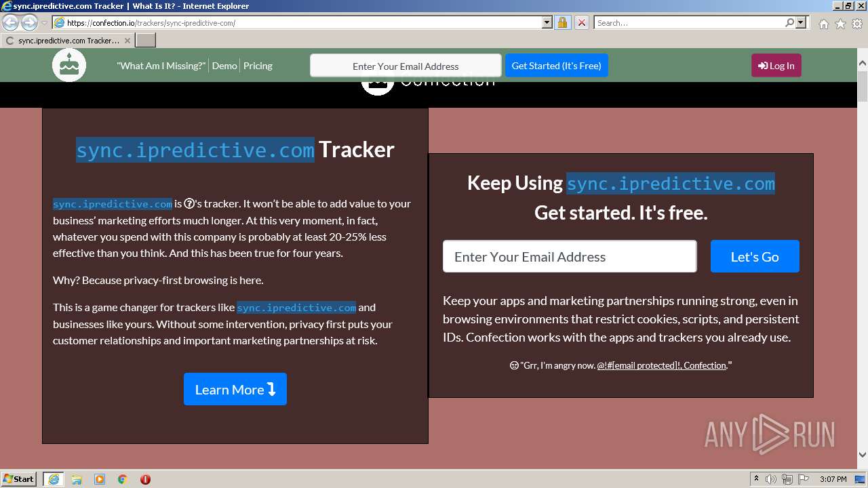Click the stop loading X button
This screenshot has width=868, height=488.
point(581,22)
